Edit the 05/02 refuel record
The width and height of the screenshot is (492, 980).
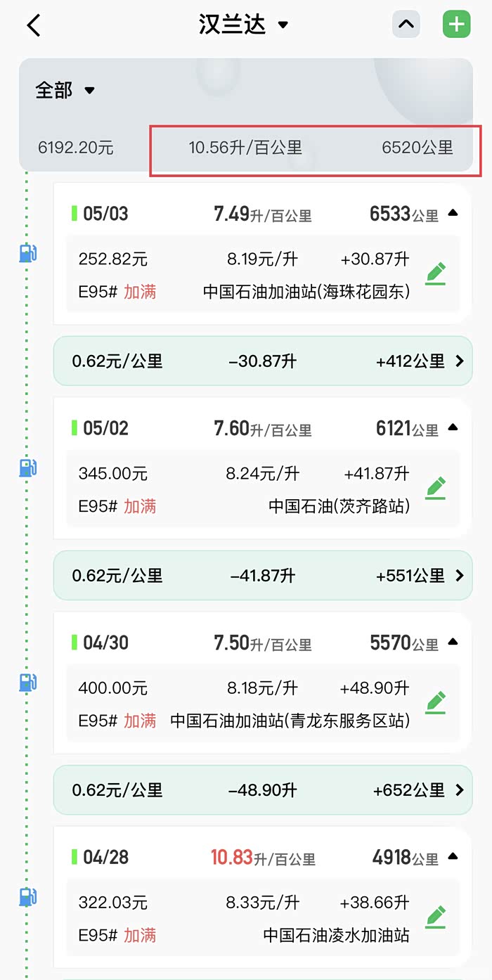pyautogui.click(x=436, y=486)
